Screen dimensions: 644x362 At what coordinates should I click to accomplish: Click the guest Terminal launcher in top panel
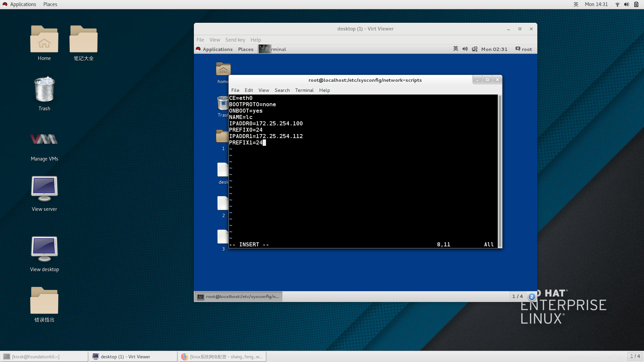point(272,49)
